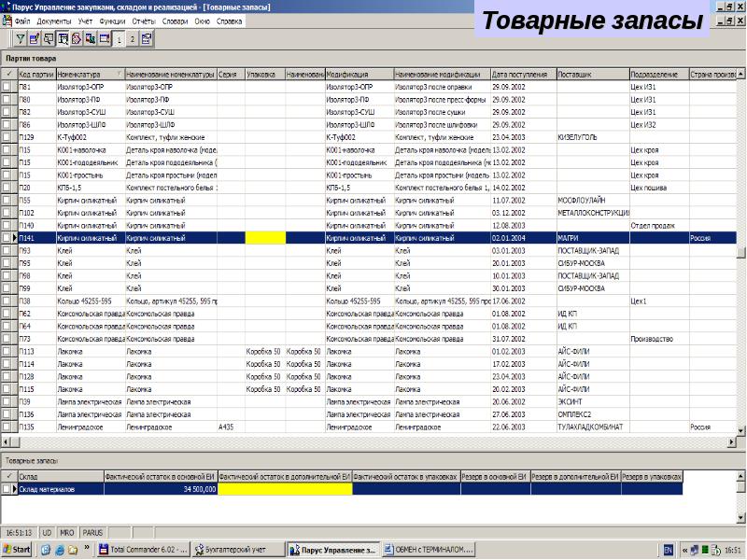The image size is (747, 560).
Task: Open the Отчёты menu
Action: tap(144, 20)
